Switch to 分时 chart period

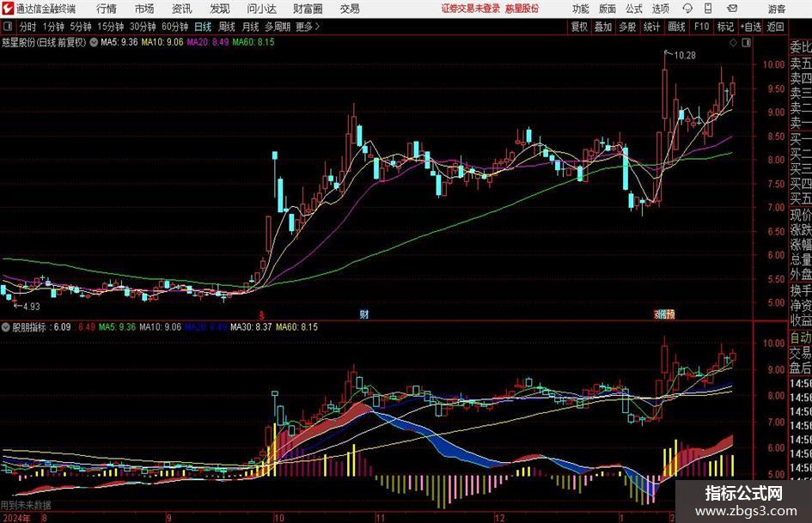coord(28,27)
